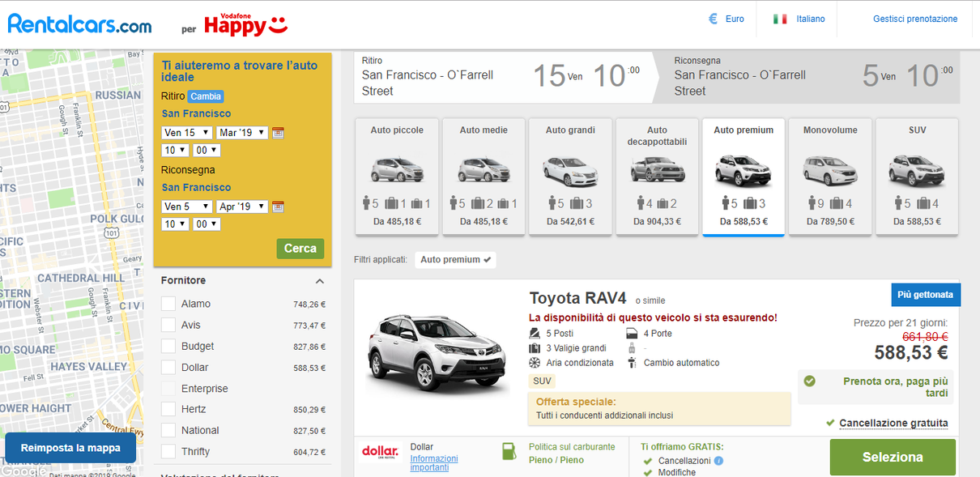Click the gearbox icon next to Cambio automatico

(632, 363)
